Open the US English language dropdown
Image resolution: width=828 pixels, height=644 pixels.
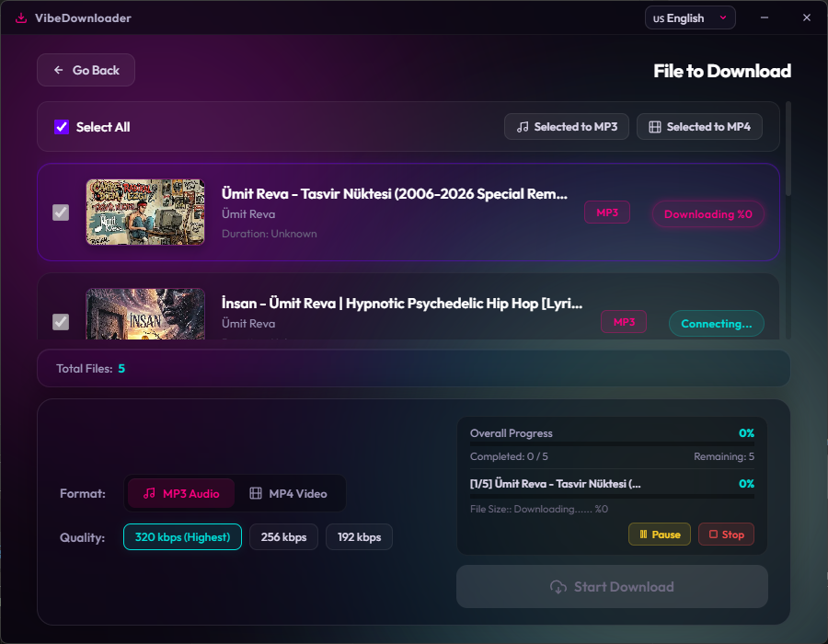coord(690,18)
